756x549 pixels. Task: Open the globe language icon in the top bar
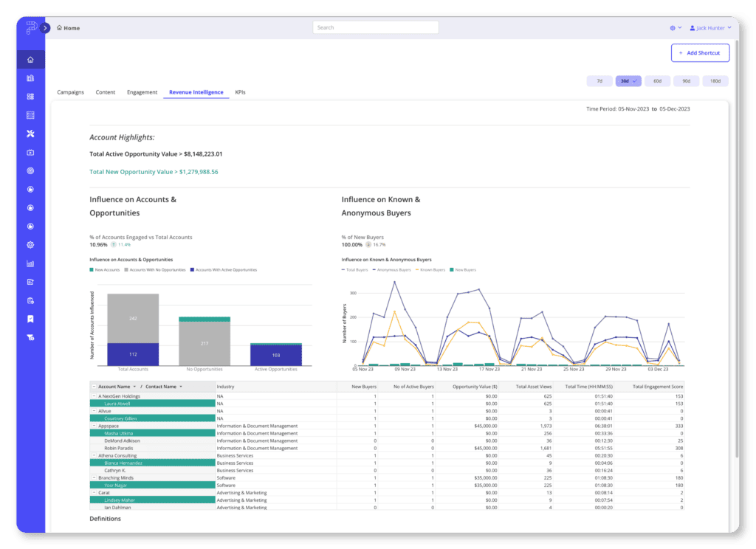pyautogui.click(x=673, y=27)
